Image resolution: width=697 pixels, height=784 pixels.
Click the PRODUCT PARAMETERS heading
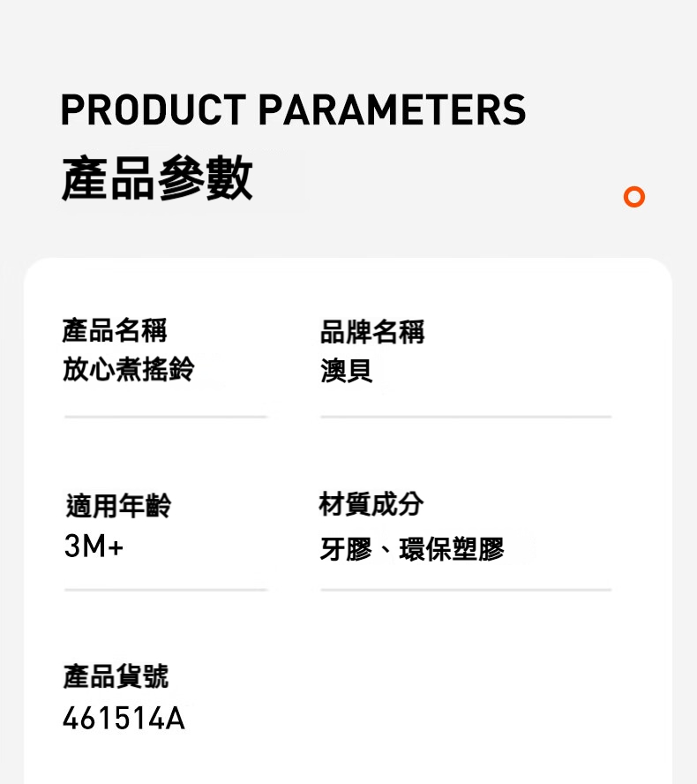pyautogui.click(x=293, y=109)
